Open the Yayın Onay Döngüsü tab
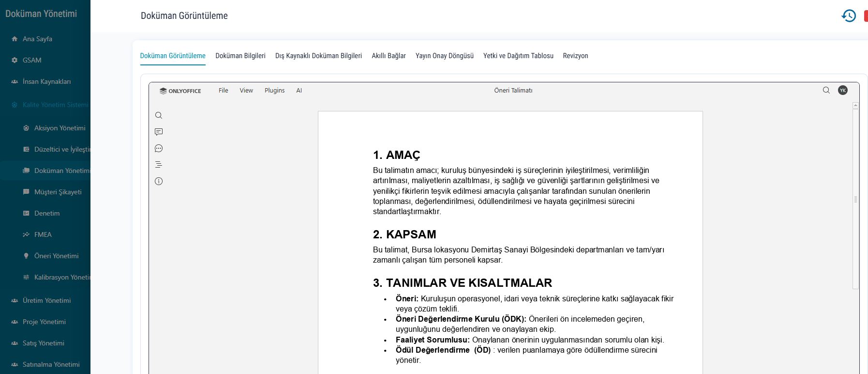This screenshot has width=868, height=374. [445, 56]
